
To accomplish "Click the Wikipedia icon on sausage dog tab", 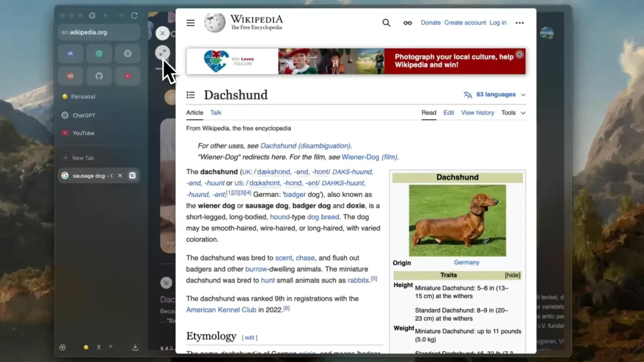I will [x=132, y=175].
